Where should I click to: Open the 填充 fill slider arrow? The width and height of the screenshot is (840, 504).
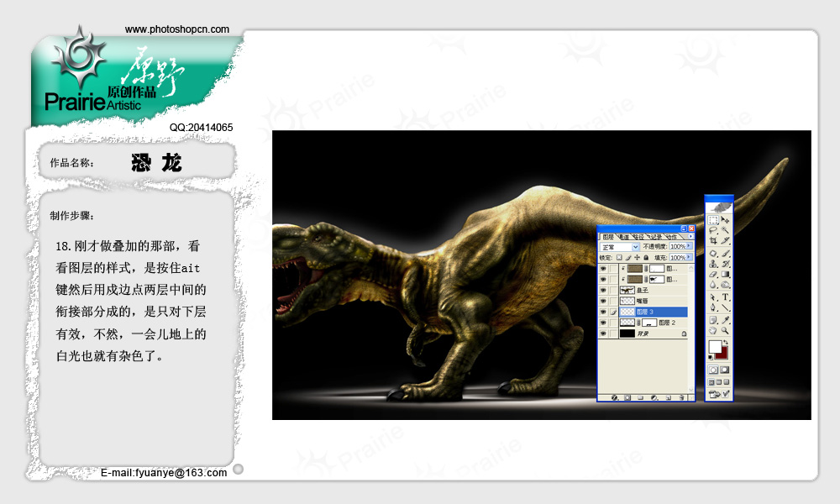click(x=689, y=258)
